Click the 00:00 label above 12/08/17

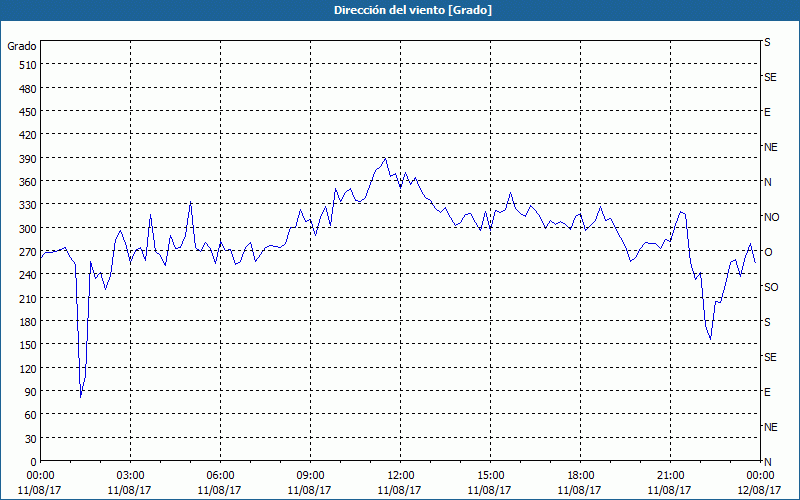pos(760,476)
